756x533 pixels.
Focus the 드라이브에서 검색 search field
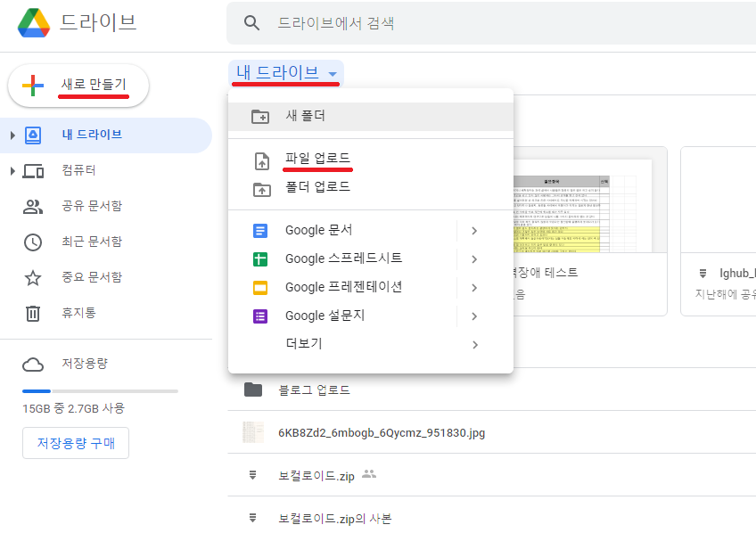tap(491, 23)
